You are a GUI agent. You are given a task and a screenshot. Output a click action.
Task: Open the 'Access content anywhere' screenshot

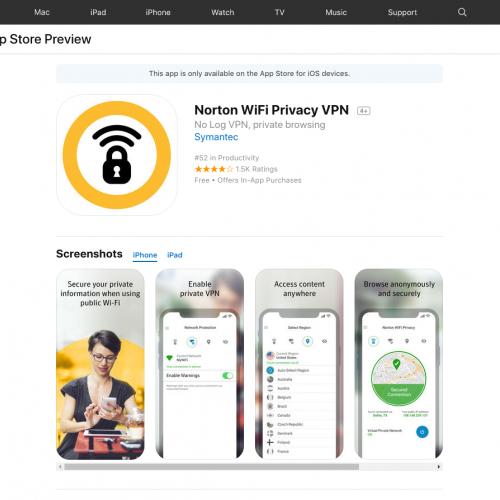pyautogui.click(x=299, y=364)
